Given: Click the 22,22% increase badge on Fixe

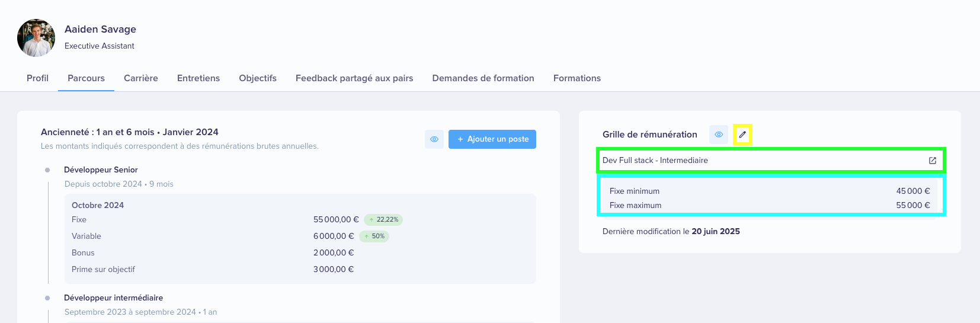Looking at the screenshot, I should tap(383, 220).
